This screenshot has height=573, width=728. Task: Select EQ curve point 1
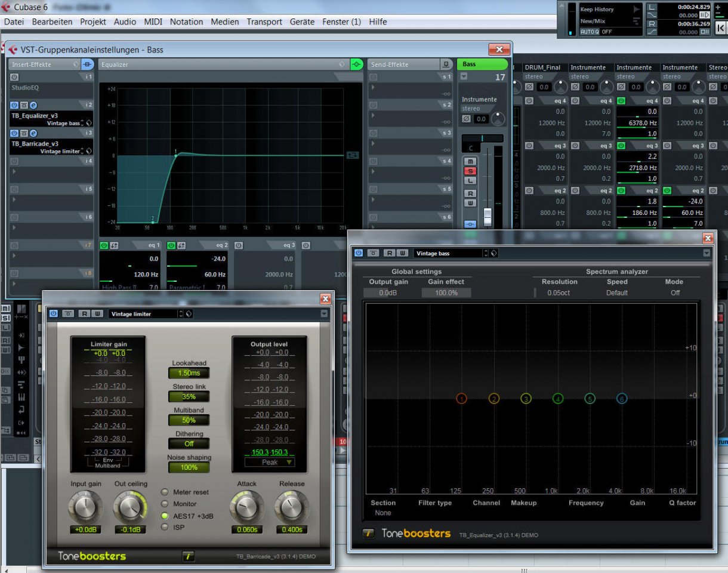pos(175,155)
